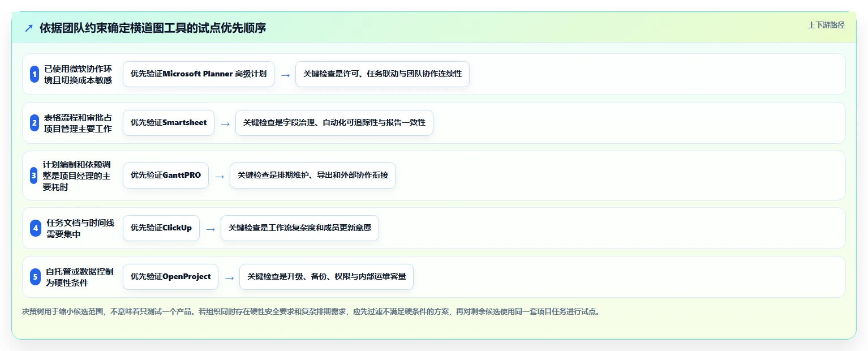This screenshot has height=351, width=868.
Task: Click condition text 自托管或数据控制为硬性条件
Action: (x=79, y=277)
